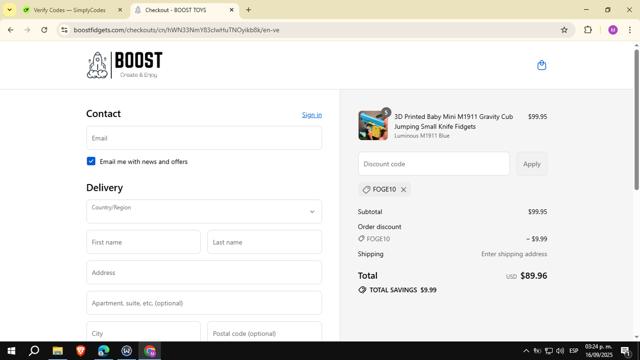Focus the Postal code field
The image size is (640, 360).
point(264,332)
